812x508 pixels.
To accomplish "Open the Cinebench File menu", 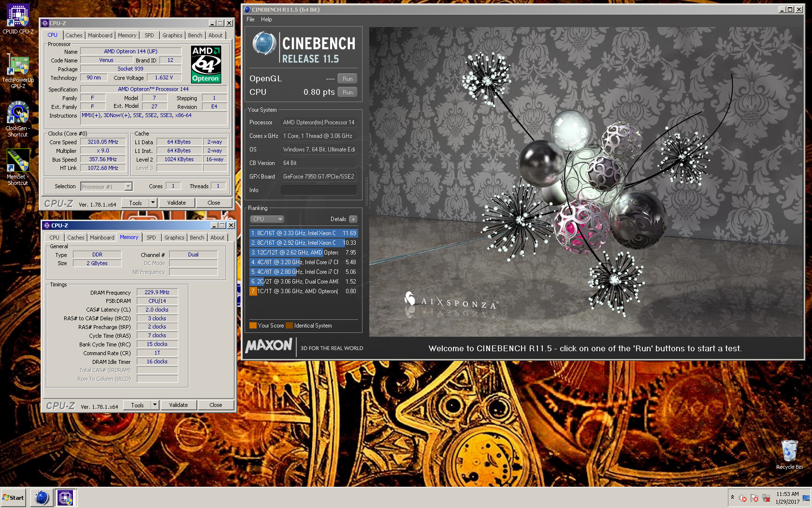I will pyautogui.click(x=250, y=19).
